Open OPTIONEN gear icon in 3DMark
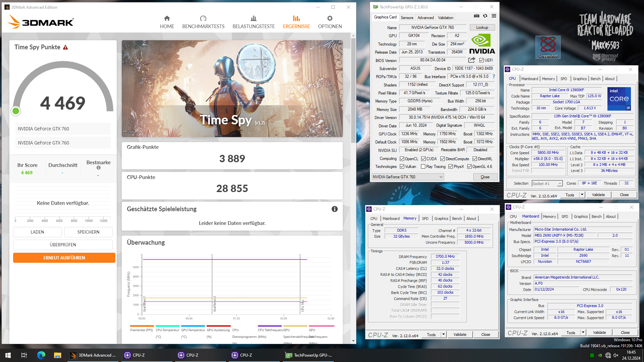 330,18
